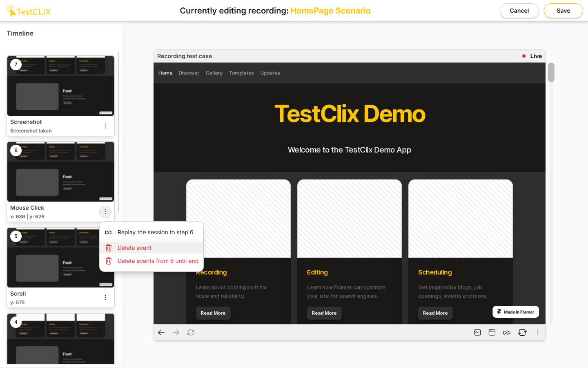Open the console terminal icon
Screen dimensions: 588x368
pos(477,332)
